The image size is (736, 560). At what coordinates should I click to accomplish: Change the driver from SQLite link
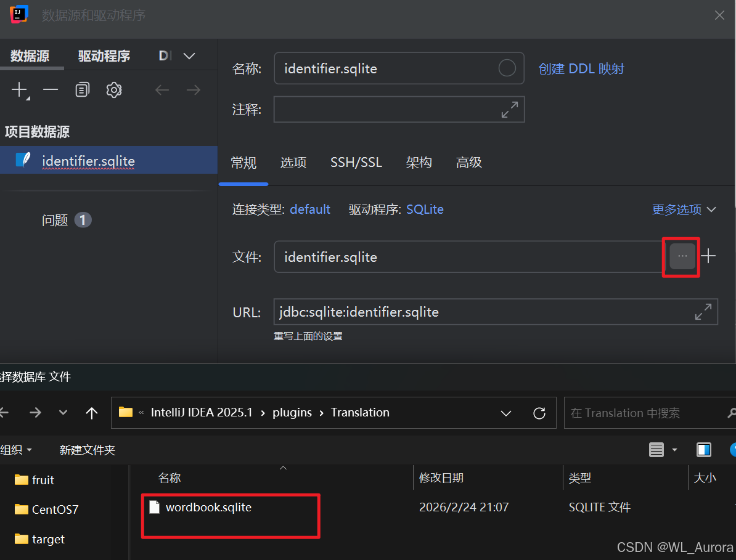(x=425, y=209)
